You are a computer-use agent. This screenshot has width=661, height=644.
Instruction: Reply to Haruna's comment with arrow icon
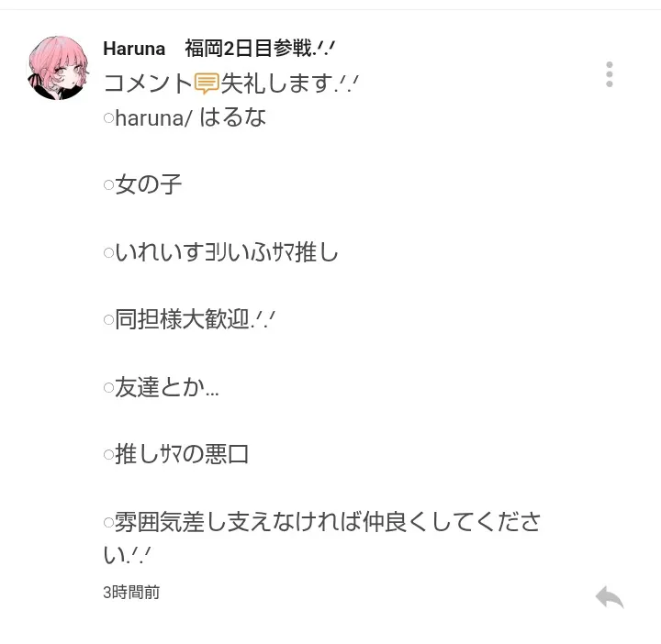pyautogui.click(x=610, y=597)
